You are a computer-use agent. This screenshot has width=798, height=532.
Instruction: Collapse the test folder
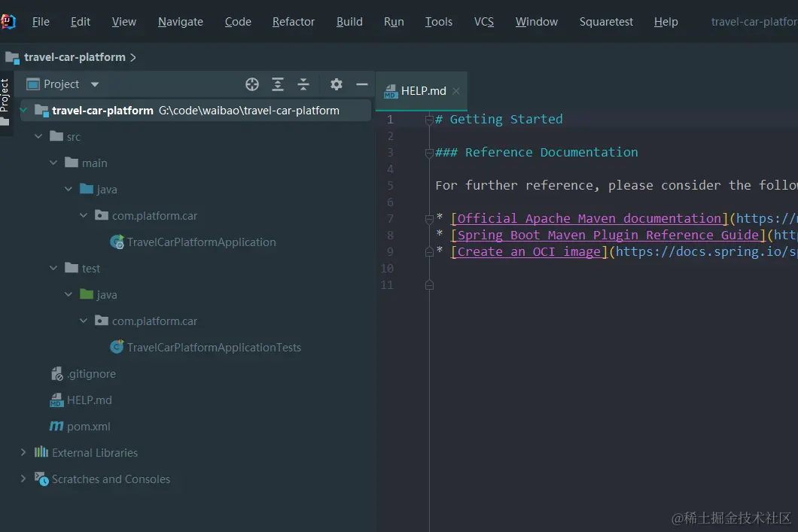(53, 268)
